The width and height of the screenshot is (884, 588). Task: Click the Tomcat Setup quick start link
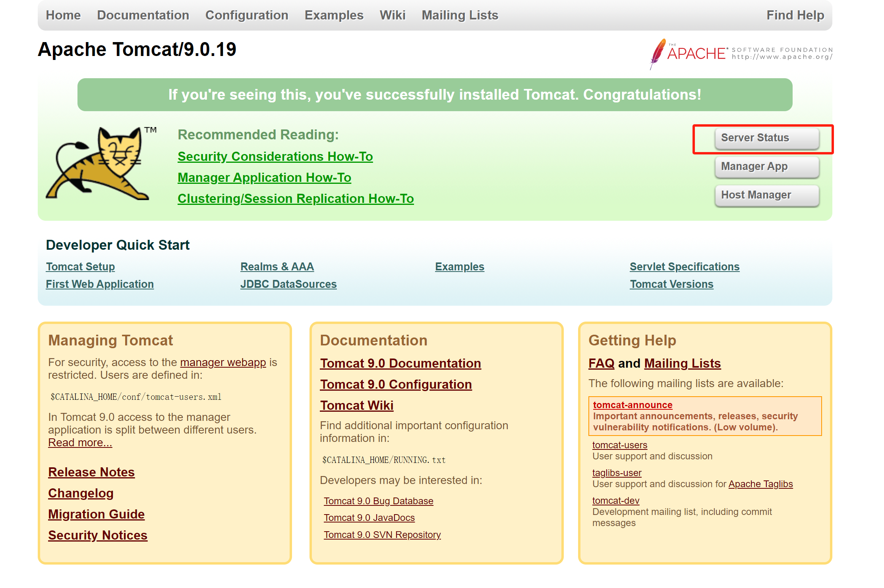click(x=80, y=267)
